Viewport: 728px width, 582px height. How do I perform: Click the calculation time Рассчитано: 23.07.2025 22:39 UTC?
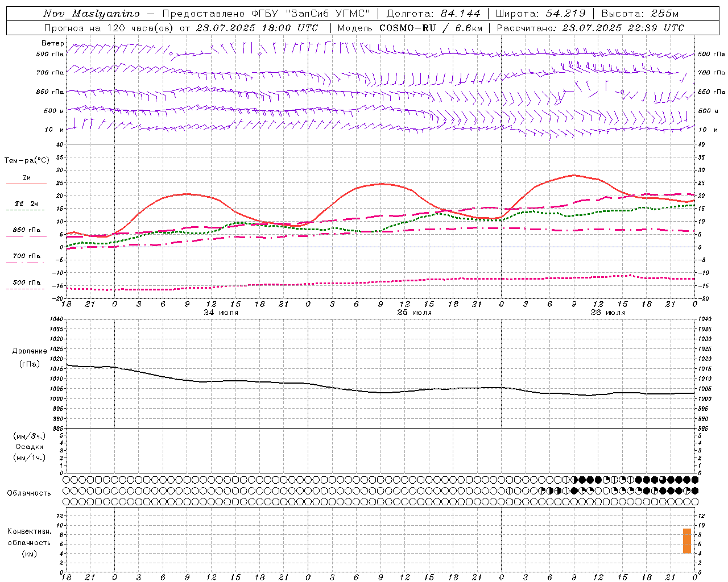click(590, 28)
